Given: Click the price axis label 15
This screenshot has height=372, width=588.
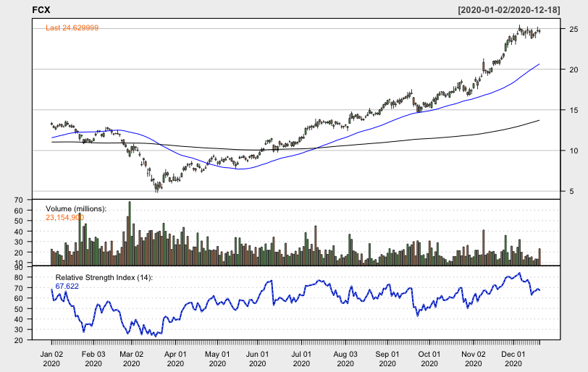Looking at the screenshot, I should click(x=574, y=110).
